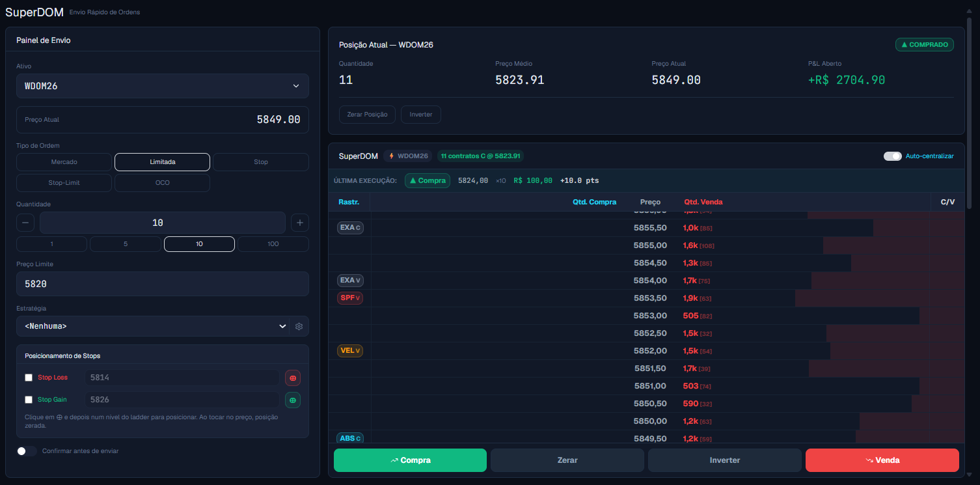Click price level 5851,50 in the ladder

pyautogui.click(x=650, y=368)
